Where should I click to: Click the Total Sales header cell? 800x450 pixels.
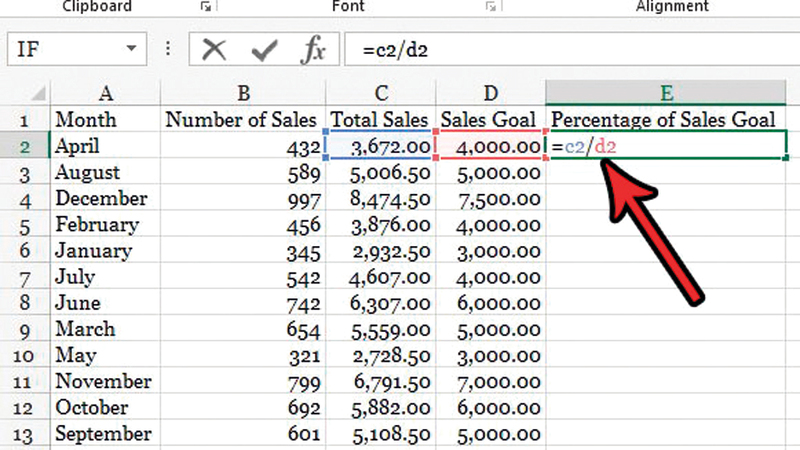tap(379, 120)
